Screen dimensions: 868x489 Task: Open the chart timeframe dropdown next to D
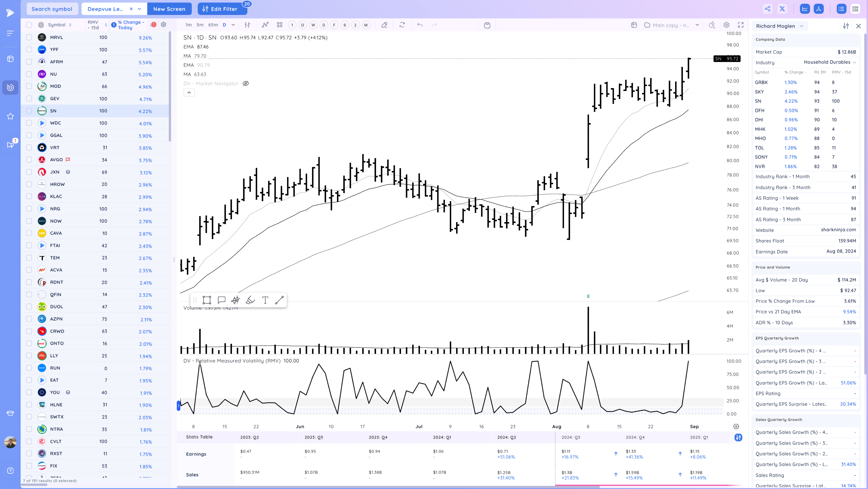coord(233,25)
